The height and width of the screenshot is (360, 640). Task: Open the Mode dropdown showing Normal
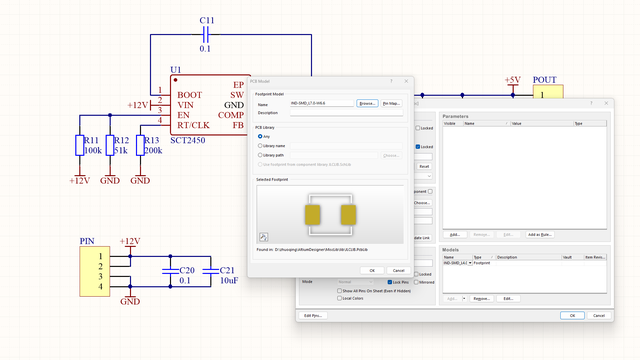[x=355, y=282]
